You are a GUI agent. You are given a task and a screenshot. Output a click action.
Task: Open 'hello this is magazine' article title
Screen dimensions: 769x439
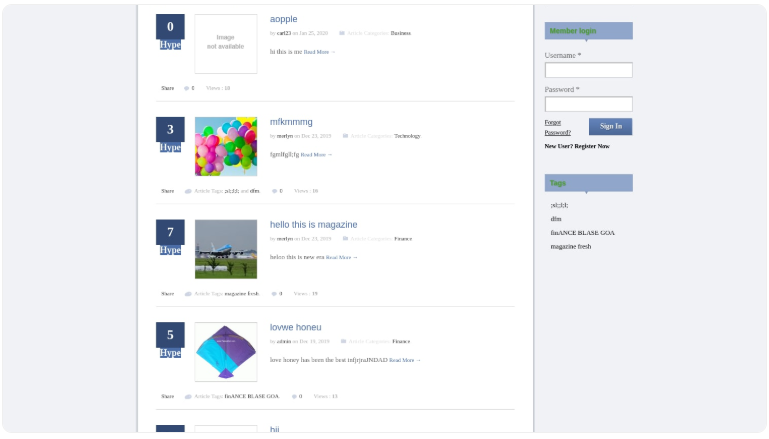click(x=313, y=224)
